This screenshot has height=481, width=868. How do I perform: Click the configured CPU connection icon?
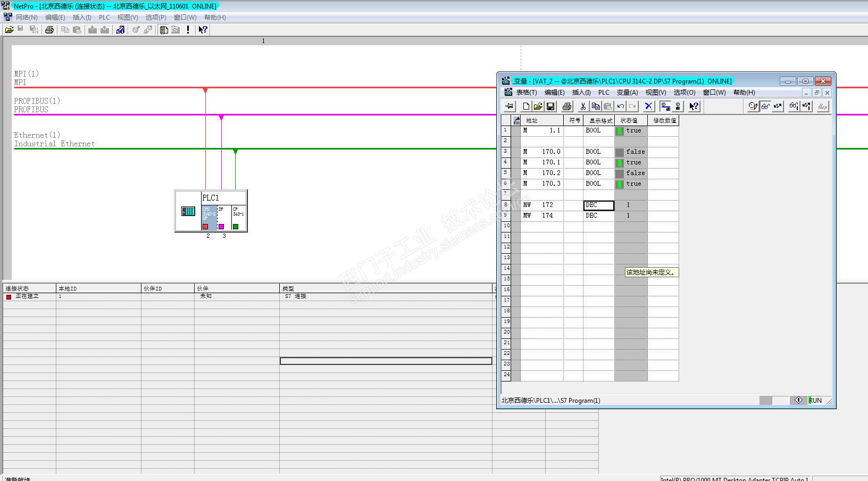pos(678,106)
